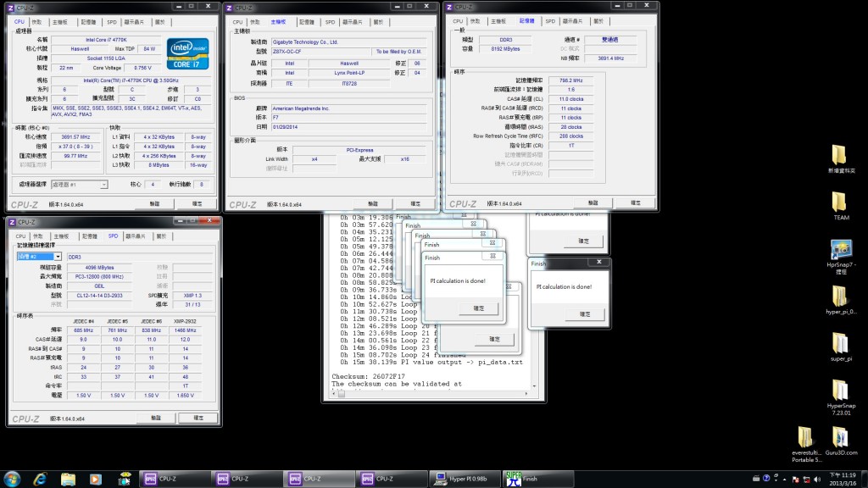Click 確定 in the Gigabyte mainboard CPU-Z window
Image resolution: width=868 pixels, height=488 pixels.
(415, 204)
